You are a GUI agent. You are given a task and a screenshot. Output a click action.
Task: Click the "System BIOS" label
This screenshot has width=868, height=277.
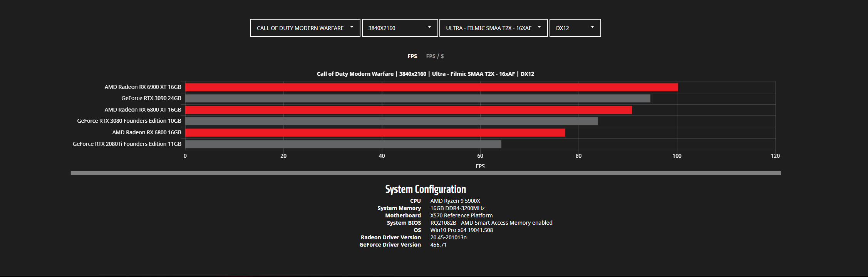click(404, 223)
